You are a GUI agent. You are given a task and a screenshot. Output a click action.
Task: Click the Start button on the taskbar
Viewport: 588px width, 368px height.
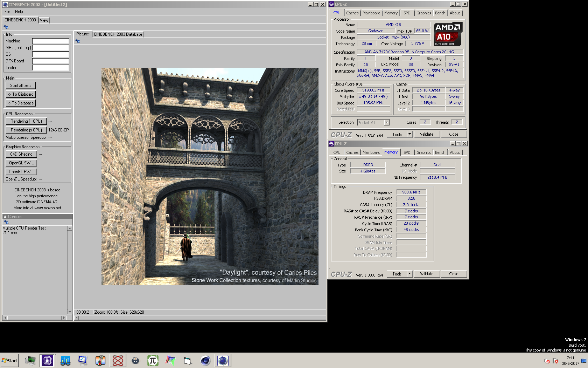pos(9,360)
